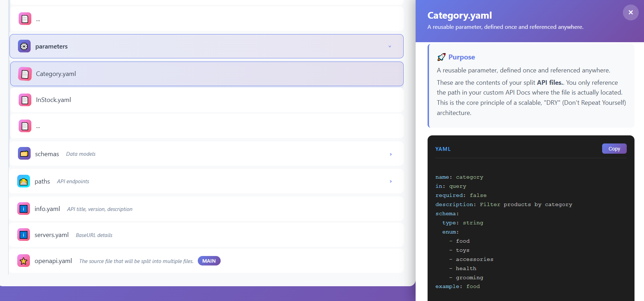Click the MAIN badge on openapi.yaml
The height and width of the screenshot is (301, 644).
(x=209, y=261)
